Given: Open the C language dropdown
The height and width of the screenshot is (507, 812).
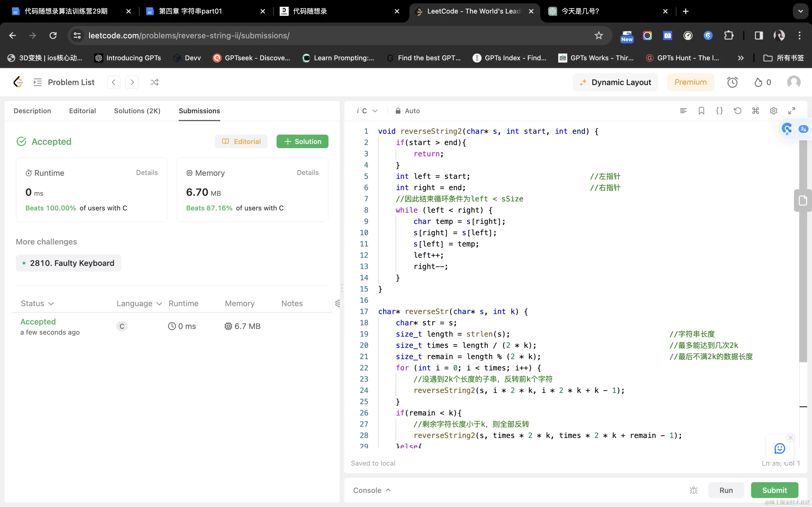Looking at the screenshot, I should 367,111.
